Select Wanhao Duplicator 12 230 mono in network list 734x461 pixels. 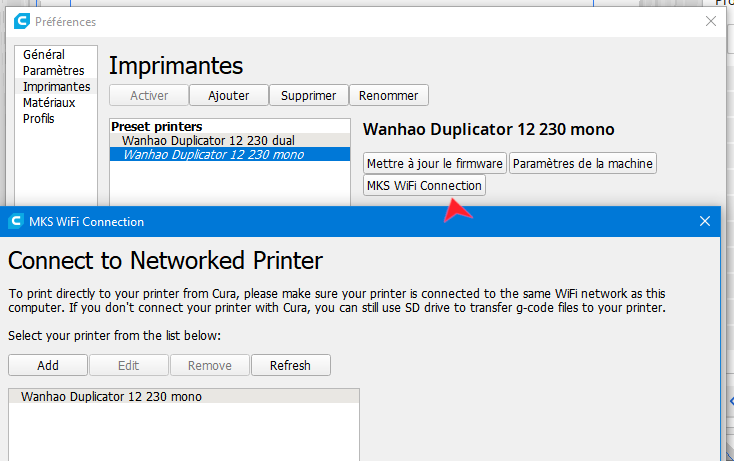184,396
